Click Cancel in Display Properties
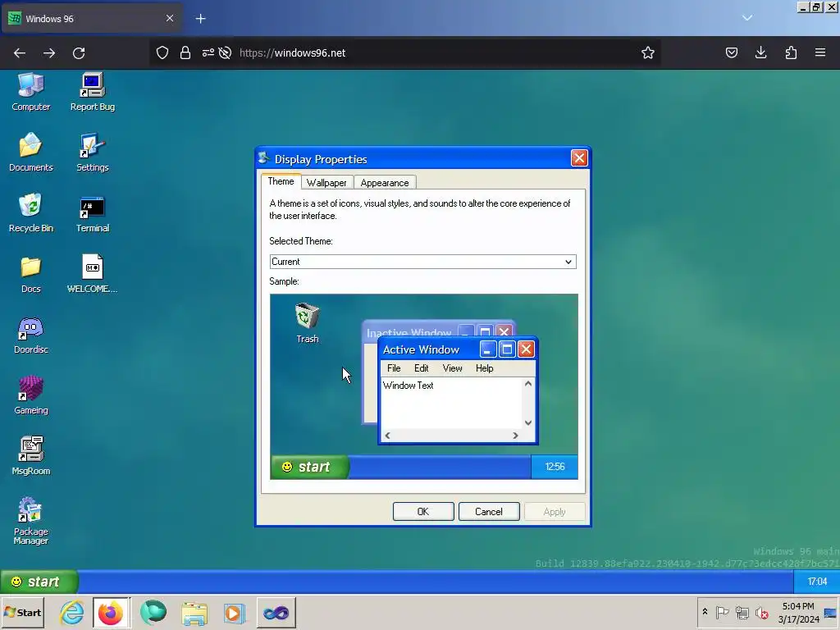This screenshot has width=840, height=630. [x=489, y=512]
